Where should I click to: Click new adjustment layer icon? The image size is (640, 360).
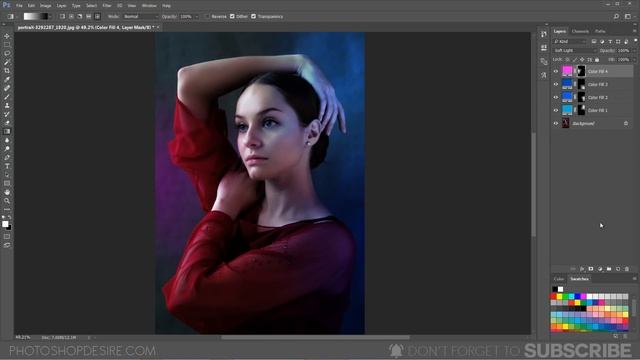600,269
